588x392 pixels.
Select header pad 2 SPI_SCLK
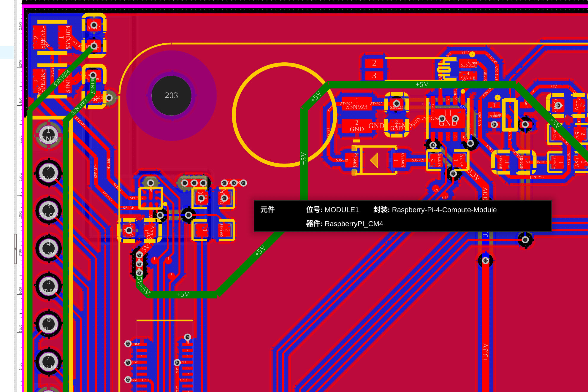tap(48, 172)
